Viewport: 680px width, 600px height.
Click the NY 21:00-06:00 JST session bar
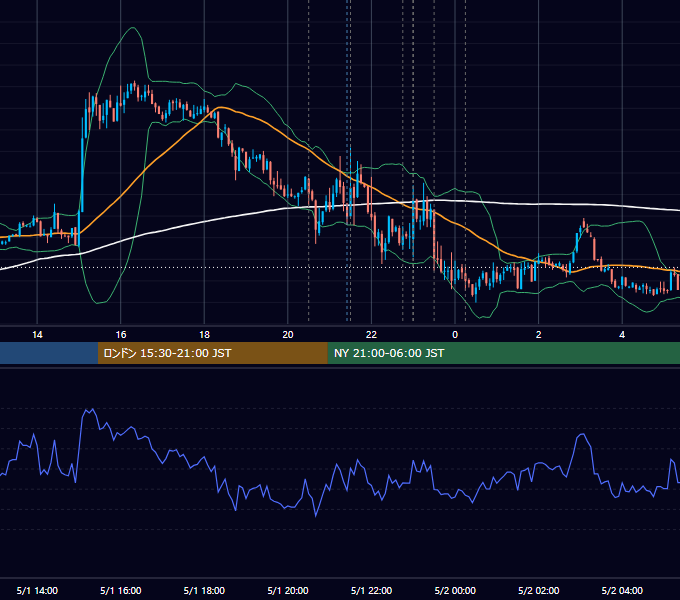[503, 353]
